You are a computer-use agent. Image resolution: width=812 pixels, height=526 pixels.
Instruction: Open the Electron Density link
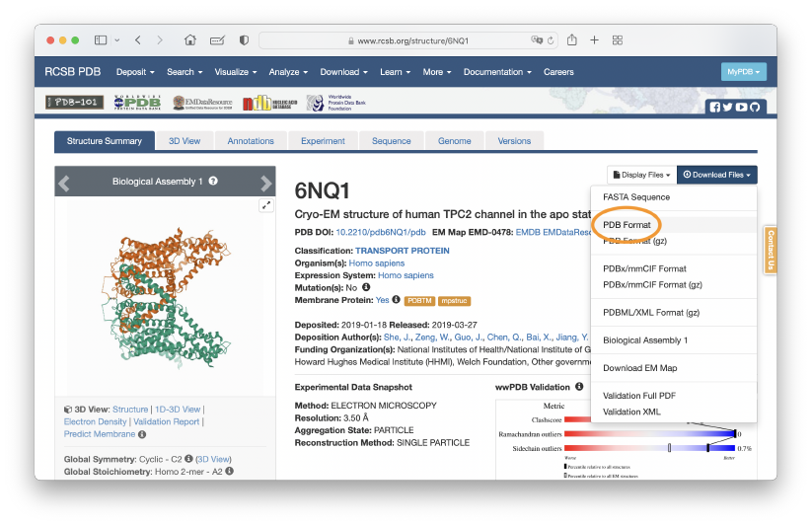click(96, 421)
